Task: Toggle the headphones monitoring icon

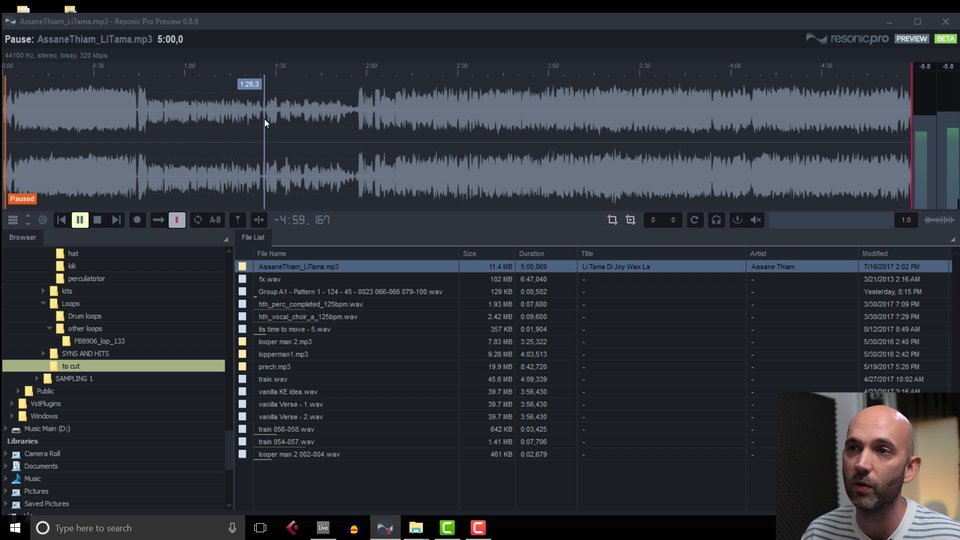Action: (716, 220)
